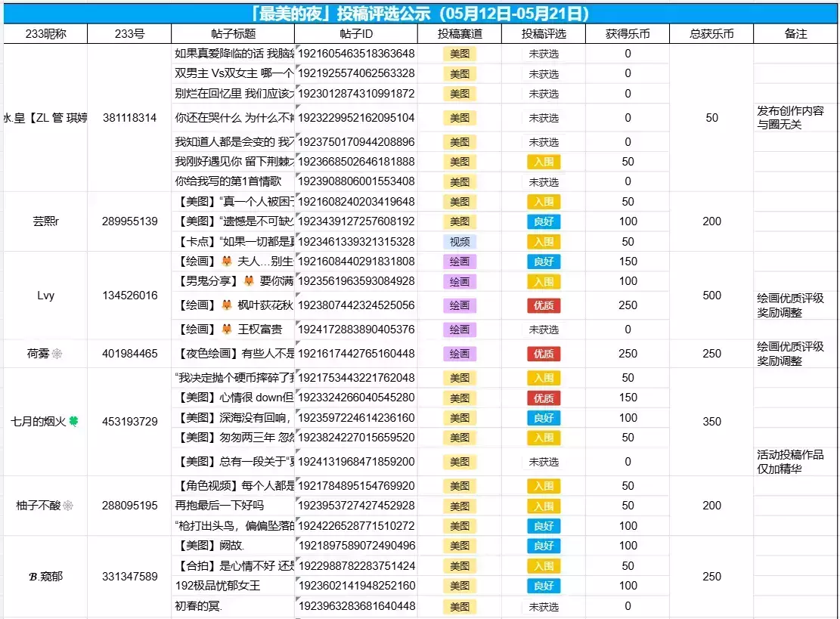Select the 233昵称 column header

[45, 34]
